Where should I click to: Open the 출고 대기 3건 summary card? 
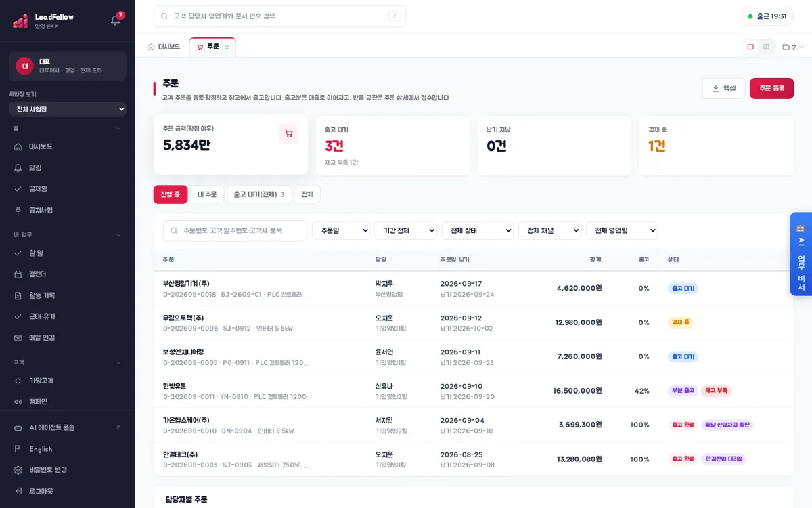pyautogui.click(x=392, y=146)
